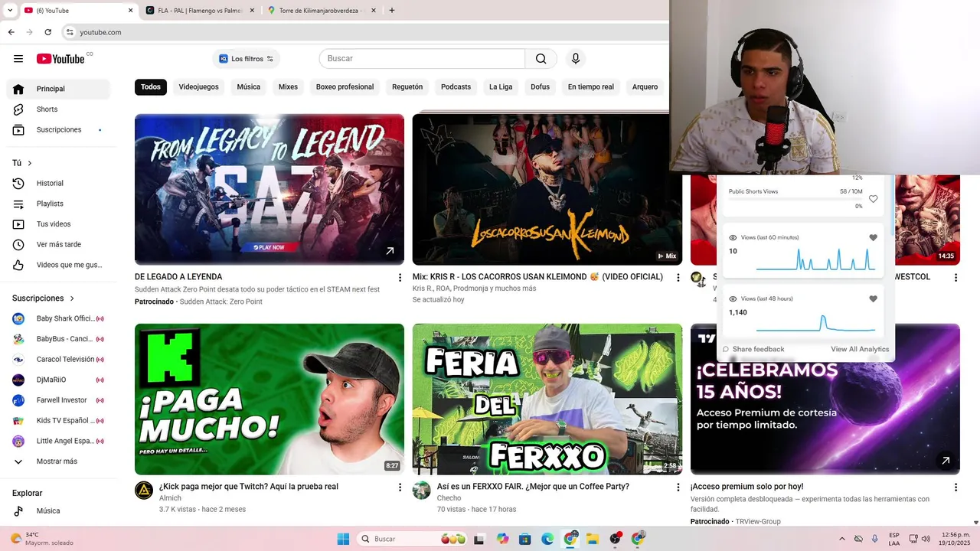This screenshot has width=980, height=551.
Task: Open the browser tab list dropdown
Action: (10, 11)
